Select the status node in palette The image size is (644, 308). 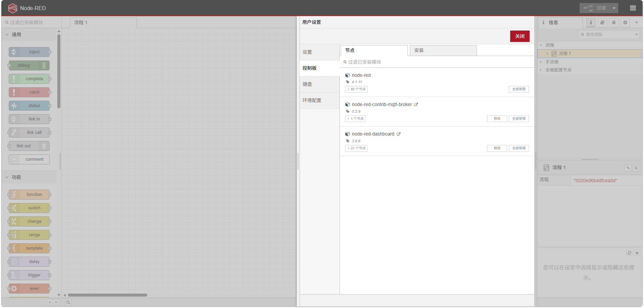pyautogui.click(x=29, y=106)
